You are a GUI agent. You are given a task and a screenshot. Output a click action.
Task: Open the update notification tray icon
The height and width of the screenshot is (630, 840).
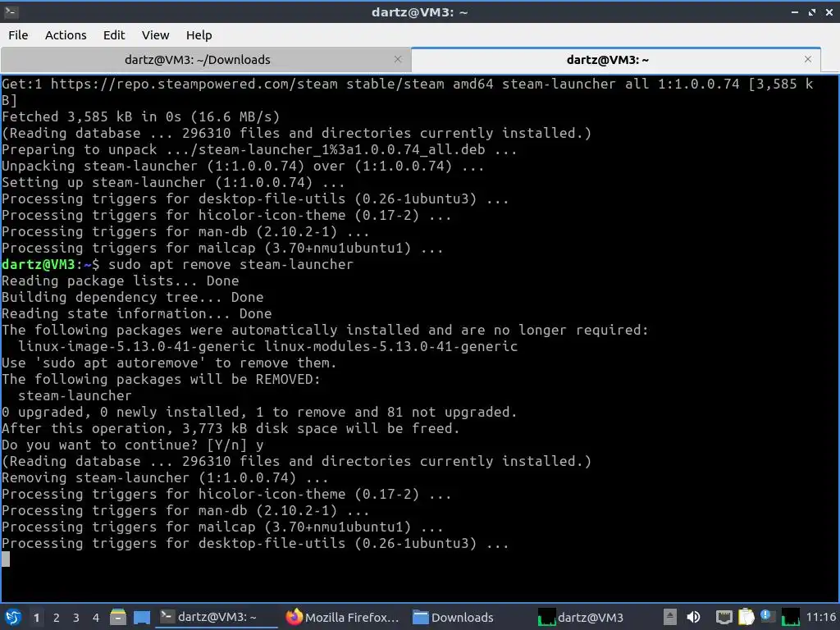(767, 616)
